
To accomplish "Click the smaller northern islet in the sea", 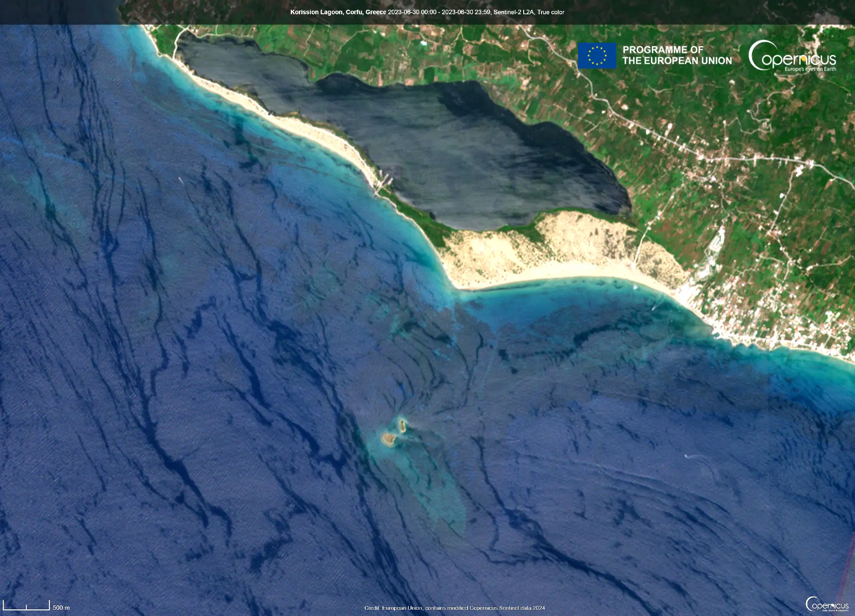I will 402,425.
